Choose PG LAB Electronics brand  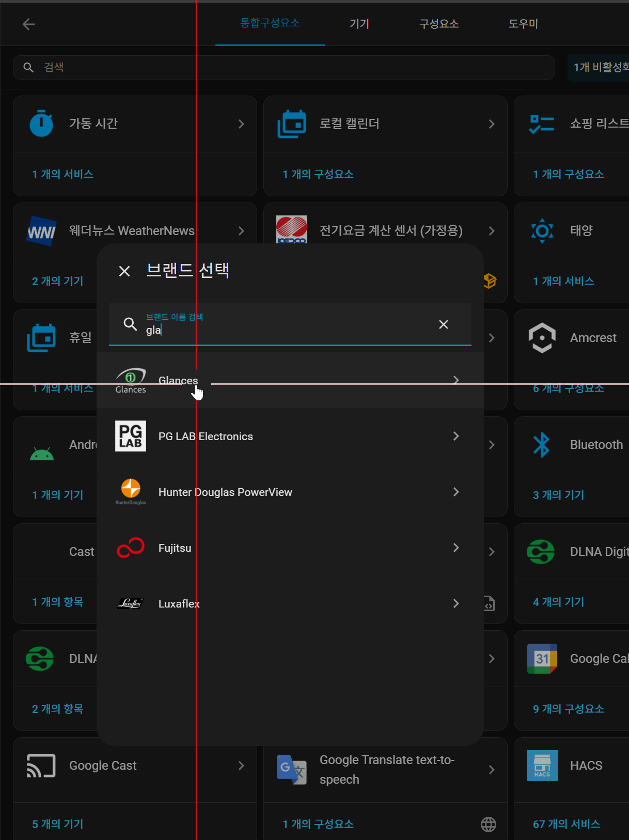pos(290,437)
